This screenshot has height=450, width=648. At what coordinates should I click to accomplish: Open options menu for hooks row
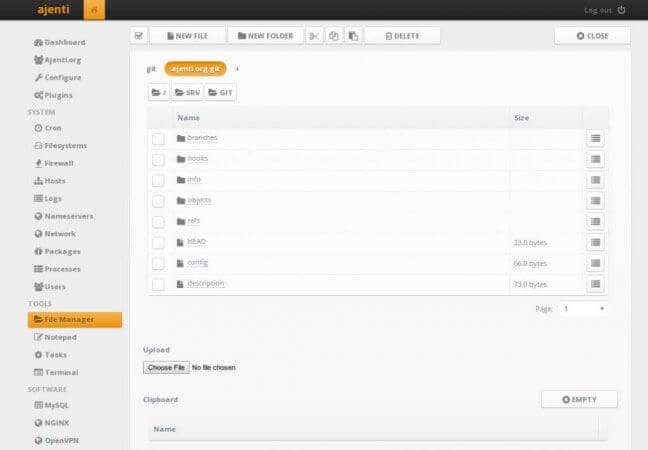pyautogui.click(x=595, y=159)
